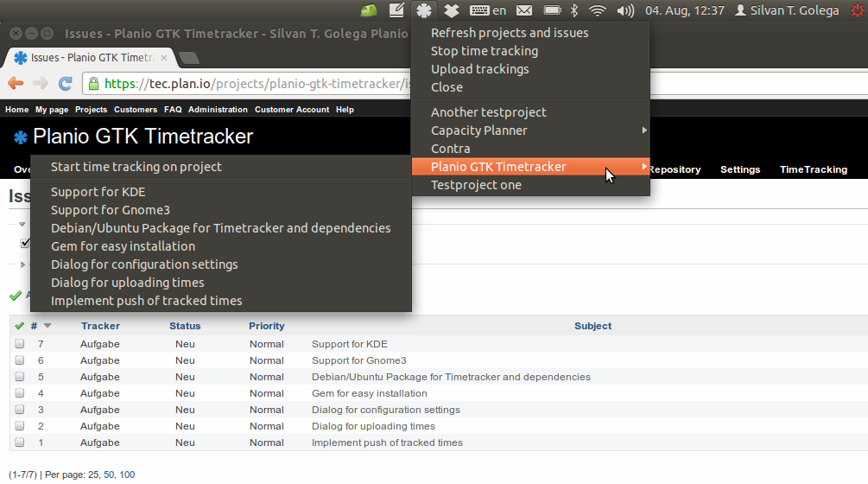Screen dimensions: 868x484
Task: Open Projects in top menu
Action: click(x=91, y=110)
